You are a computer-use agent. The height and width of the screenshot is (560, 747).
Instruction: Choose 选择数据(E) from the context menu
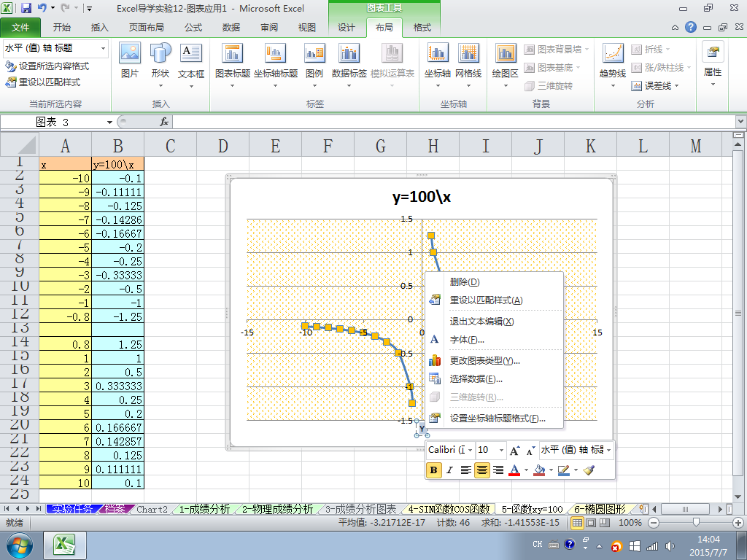495,379
